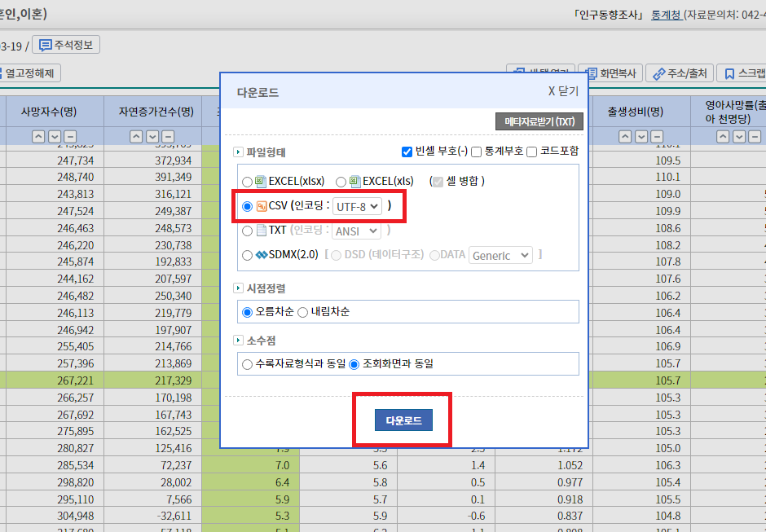Click the cell with value 372,934

[x=153, y=160]
